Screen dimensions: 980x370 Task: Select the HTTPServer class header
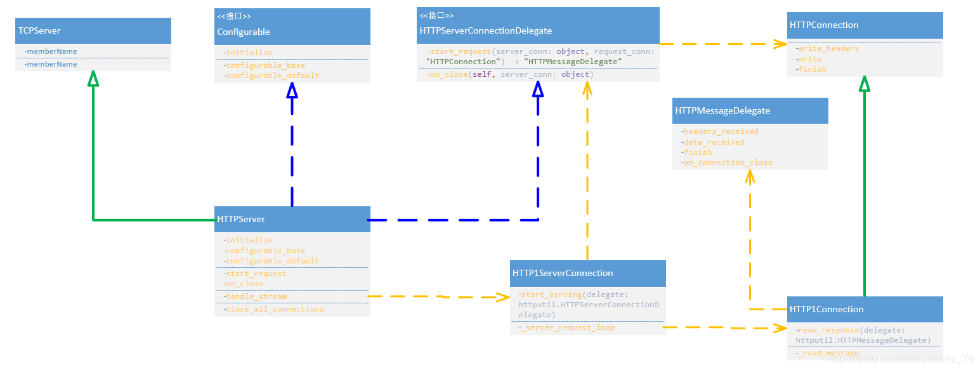(x=292, y=219)
